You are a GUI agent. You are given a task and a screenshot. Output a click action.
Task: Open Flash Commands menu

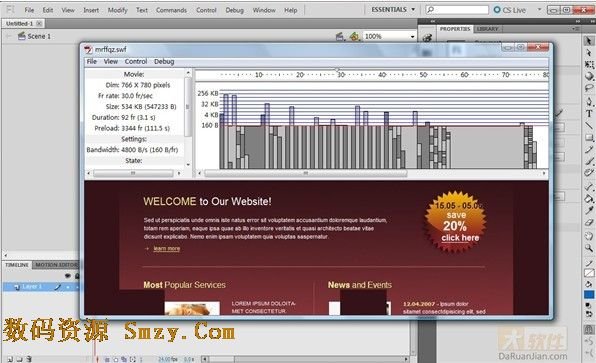(171, 10)
